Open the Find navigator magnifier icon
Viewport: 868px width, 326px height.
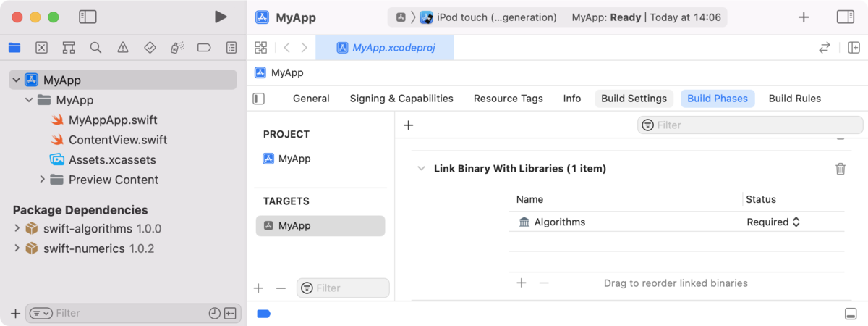click(x=95, y=48)
